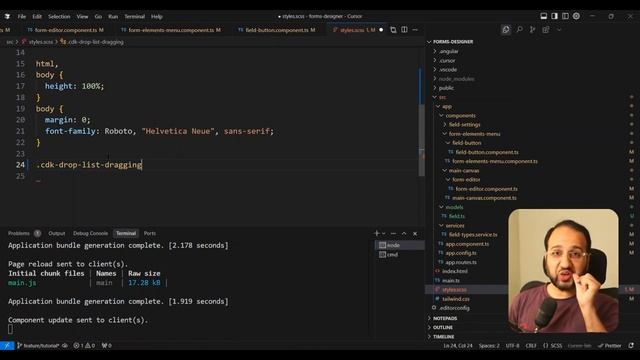Screen dimensions: 640x360
Task: Open the Ports panel tab
Action: coord(150,233)
